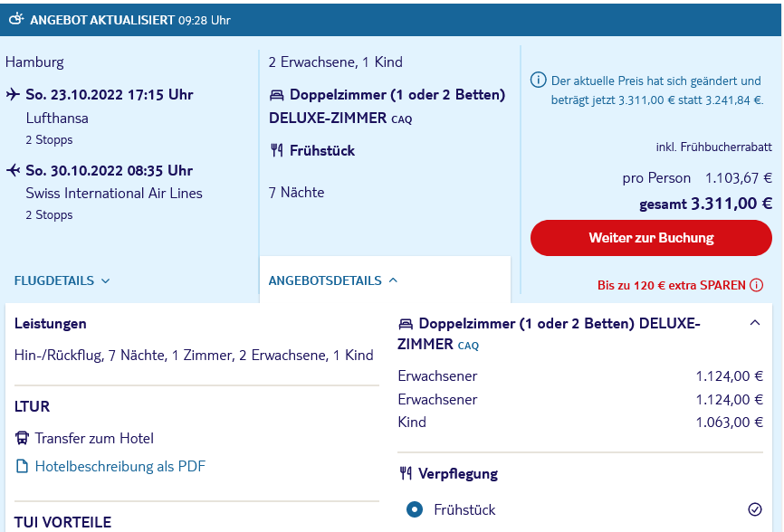Click the checkmark circle in Frühstück row
This screenshot has width=784, height=532.
click(x=755, y=509)
